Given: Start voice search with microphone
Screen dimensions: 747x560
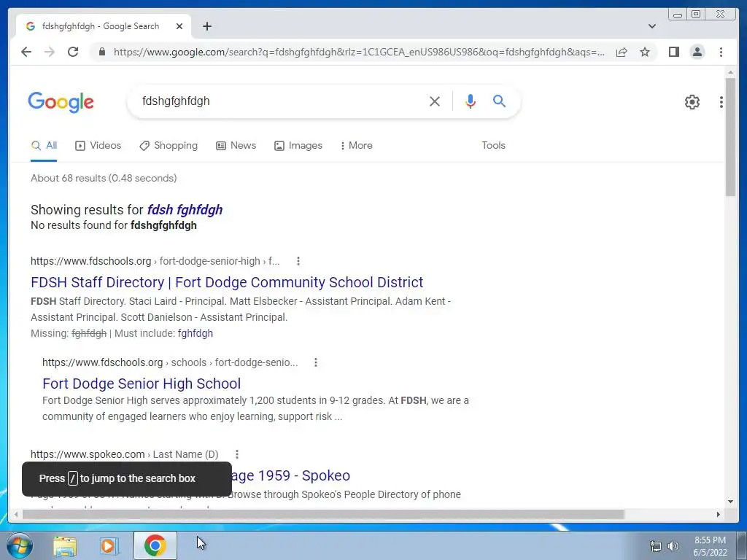Looking at the screenshot, I should (x=471, y=101).
